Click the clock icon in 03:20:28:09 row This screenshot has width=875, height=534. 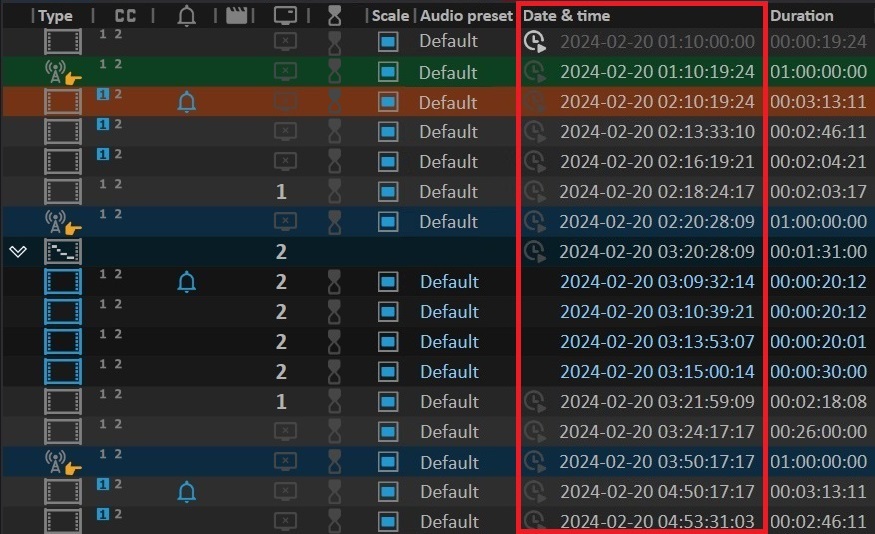point(535,252)
